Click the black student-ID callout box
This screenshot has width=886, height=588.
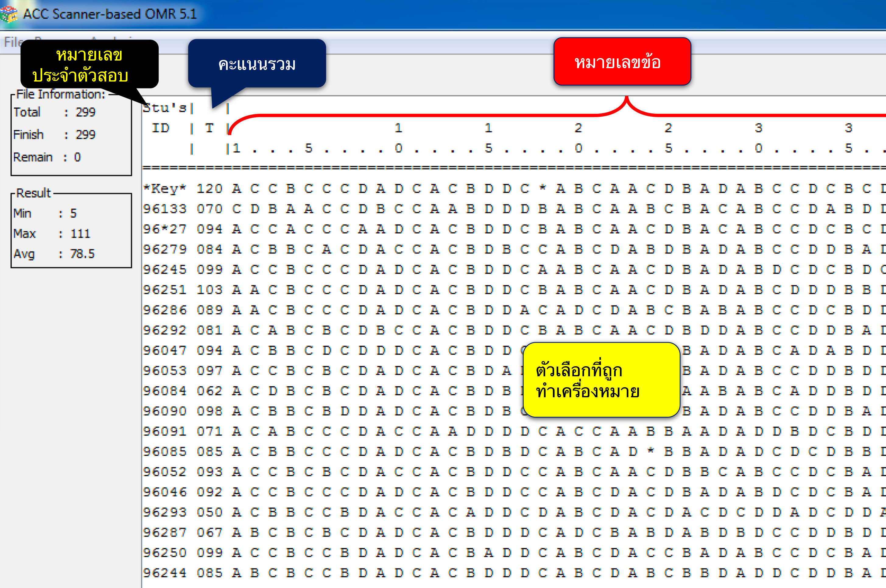[x=89, y=64]
